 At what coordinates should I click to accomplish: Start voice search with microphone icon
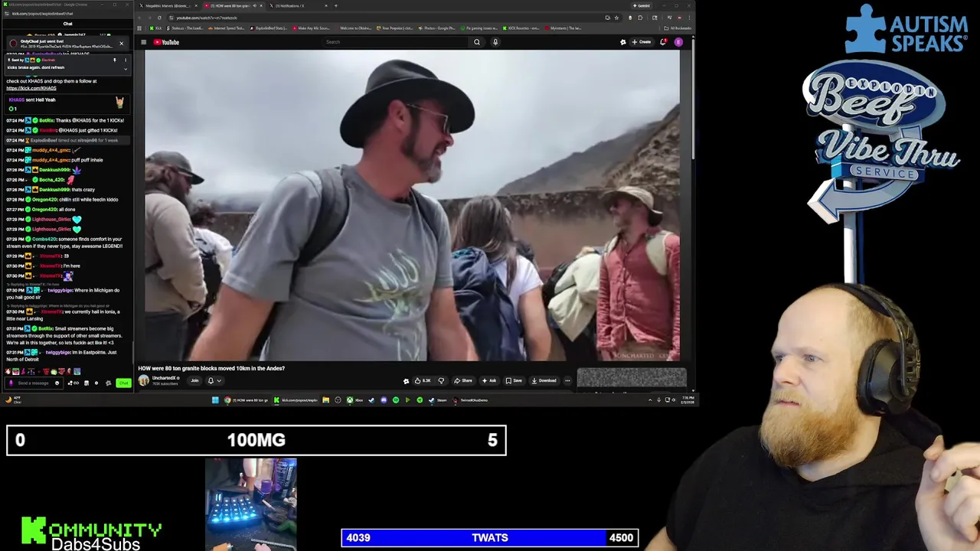(495, 42)
